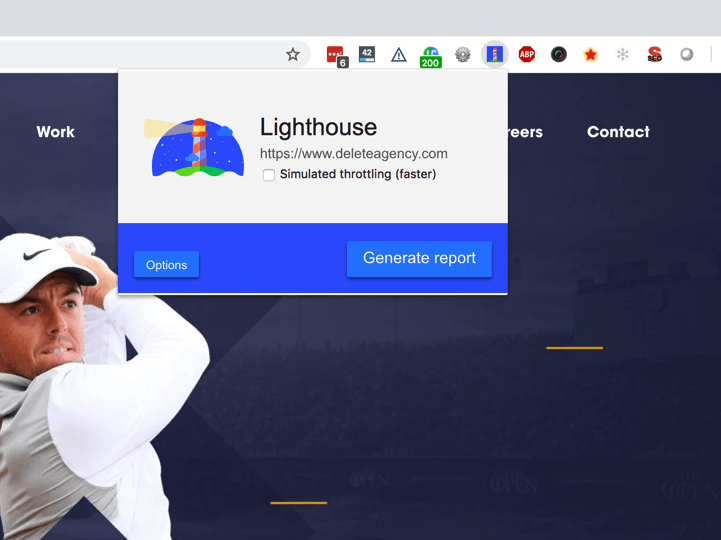Click the https://www.deleteagency.com URL text

click(354, 154)
